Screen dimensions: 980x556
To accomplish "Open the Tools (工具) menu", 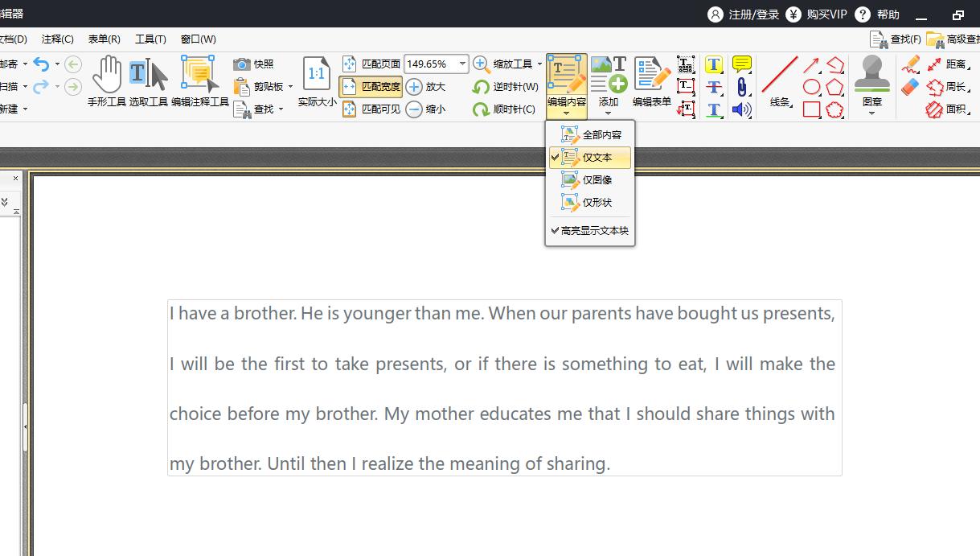I will tap(150, 39).
